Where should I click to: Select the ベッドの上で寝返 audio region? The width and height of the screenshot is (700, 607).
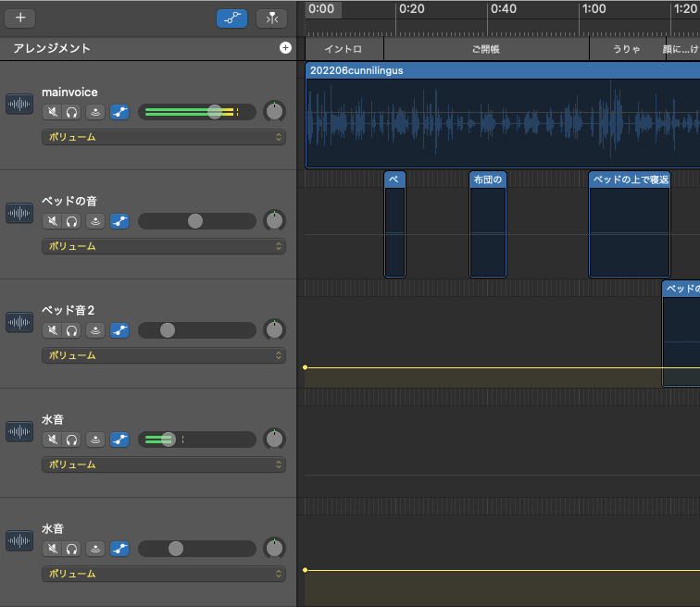tap(630, 224)
